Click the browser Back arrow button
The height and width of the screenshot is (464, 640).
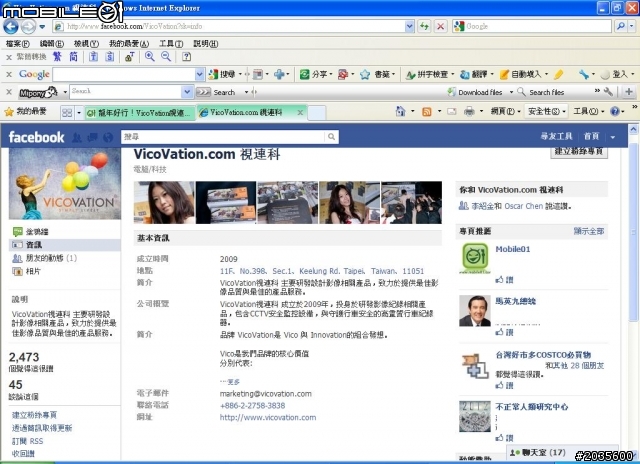[11, 27]
